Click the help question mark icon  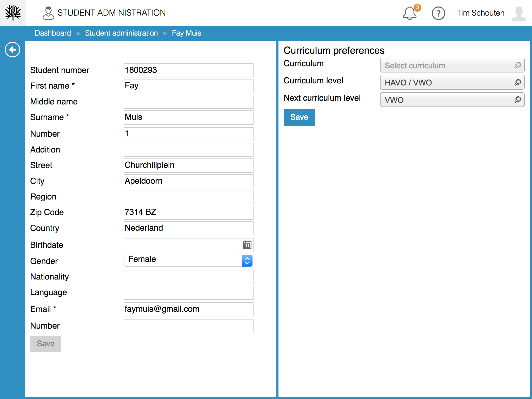[438, 13]
